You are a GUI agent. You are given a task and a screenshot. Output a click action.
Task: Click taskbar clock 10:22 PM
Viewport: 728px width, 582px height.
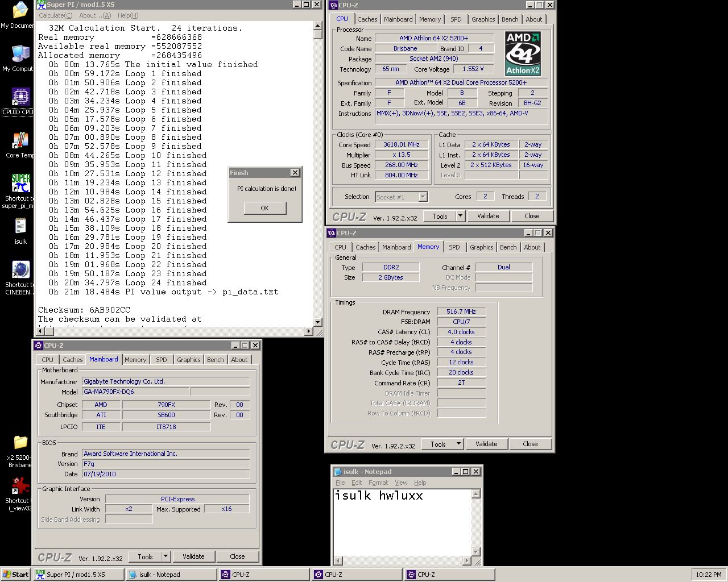pyautogui.click(x=709, y=575)
